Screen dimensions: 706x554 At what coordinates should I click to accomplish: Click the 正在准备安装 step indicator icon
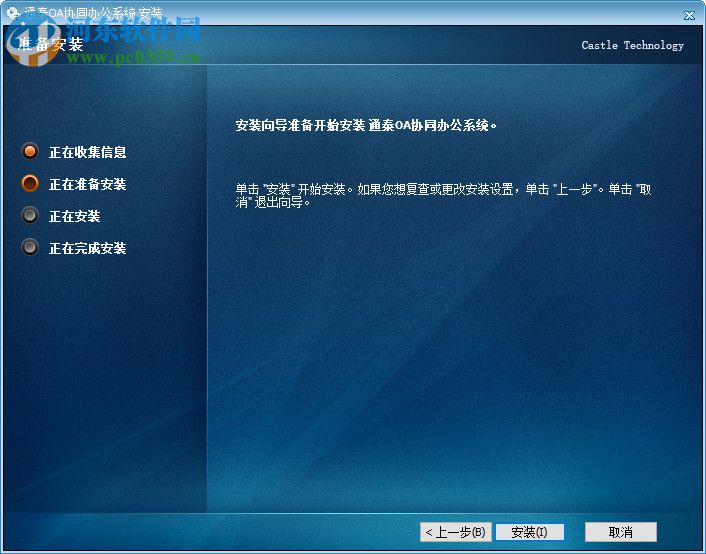(x=30, y=183)
